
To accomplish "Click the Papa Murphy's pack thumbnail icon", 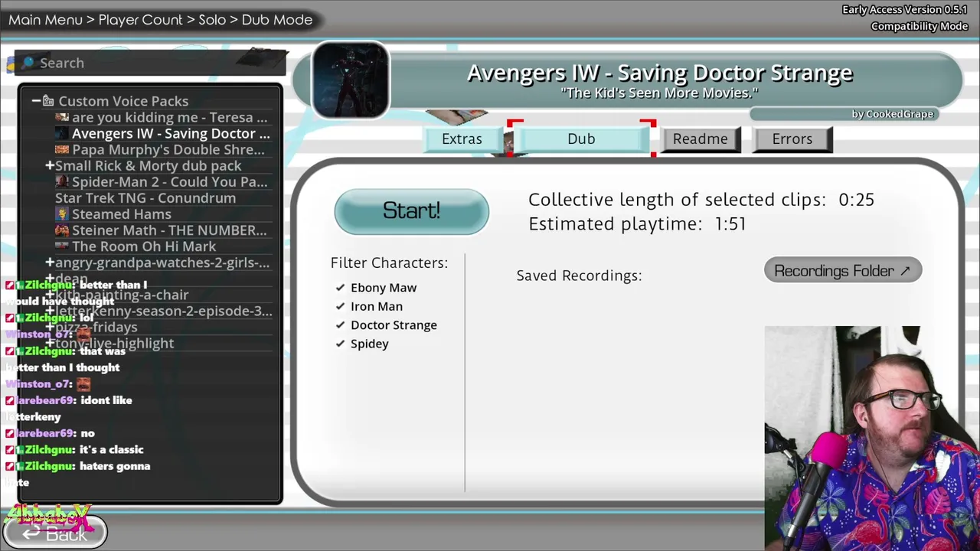I will pos(62,149).
